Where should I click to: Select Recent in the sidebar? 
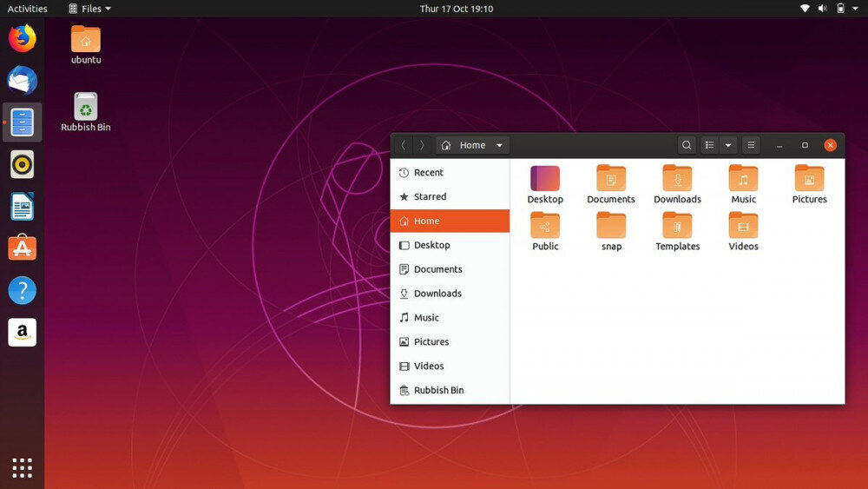450,172
